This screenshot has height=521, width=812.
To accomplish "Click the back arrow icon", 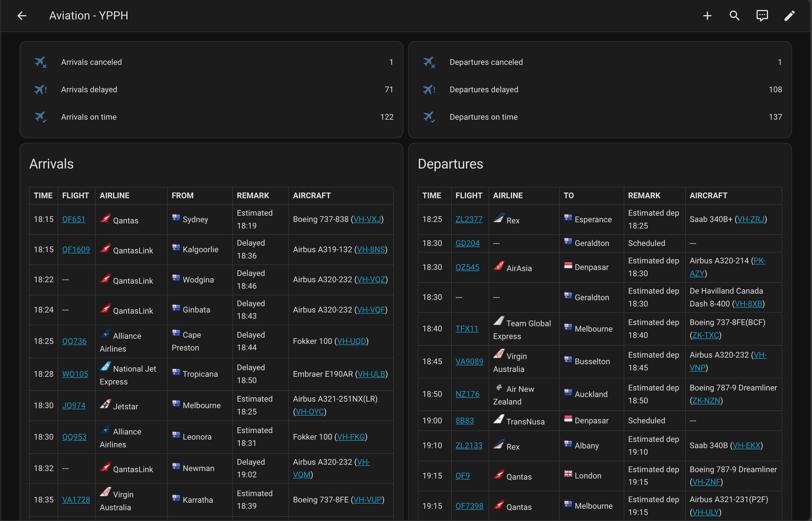I will (22, 16).
